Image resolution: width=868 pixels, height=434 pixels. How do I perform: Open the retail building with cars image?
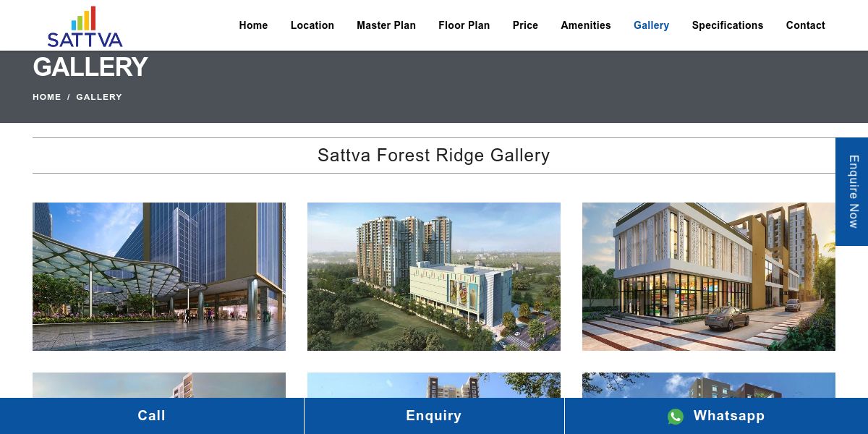click(x=709, y=276)
